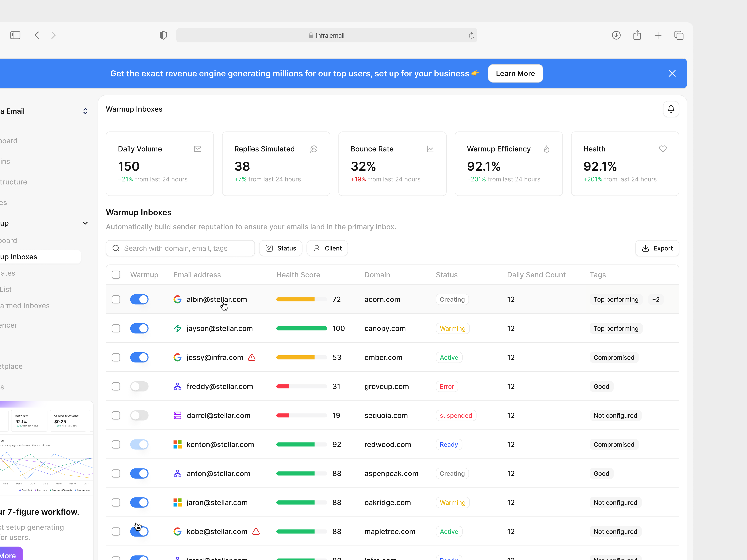The width and height of the screenshot is (747, 560).
Task: Click the Google icon next to albin@stellar.com
Action: [x=178, y=299]
